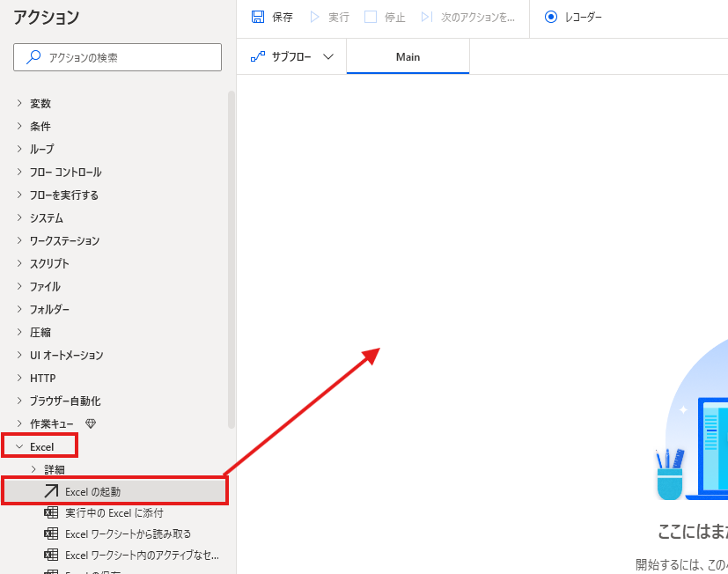Screen dimensions: 728x574
Task: Click the Excel icon of Excel ワークシート内のアクティブなセ...
Action: click(x=51, y=555)
